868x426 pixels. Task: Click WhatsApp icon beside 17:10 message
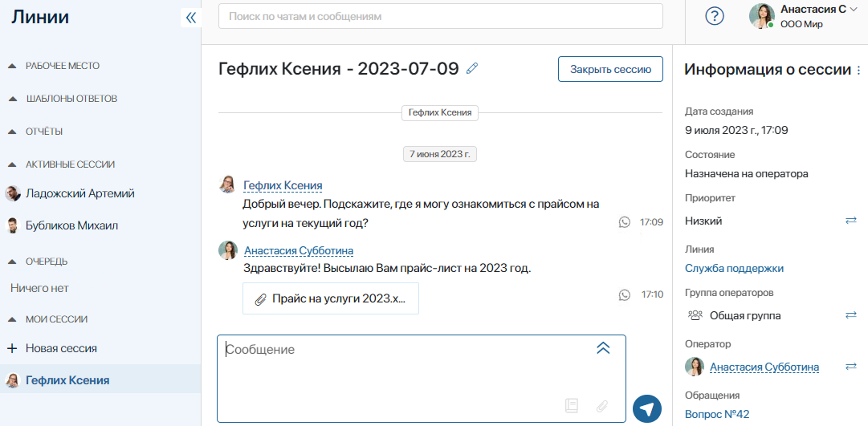tap(625, 295)
